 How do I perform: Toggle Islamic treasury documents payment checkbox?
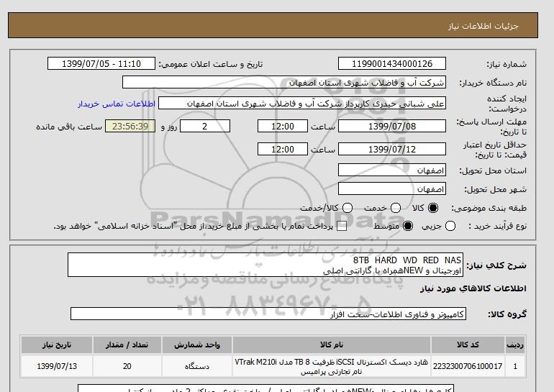coord(341,226)
